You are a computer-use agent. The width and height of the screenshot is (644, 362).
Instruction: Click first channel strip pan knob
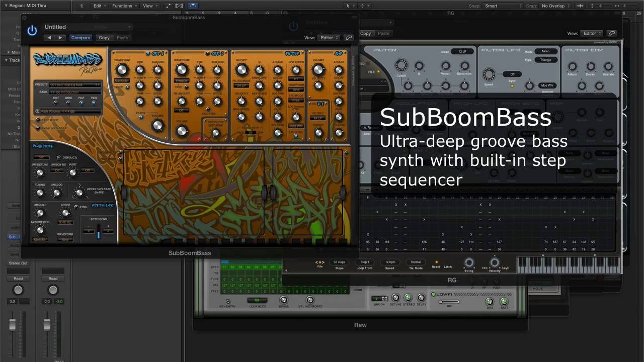(18, 290)
